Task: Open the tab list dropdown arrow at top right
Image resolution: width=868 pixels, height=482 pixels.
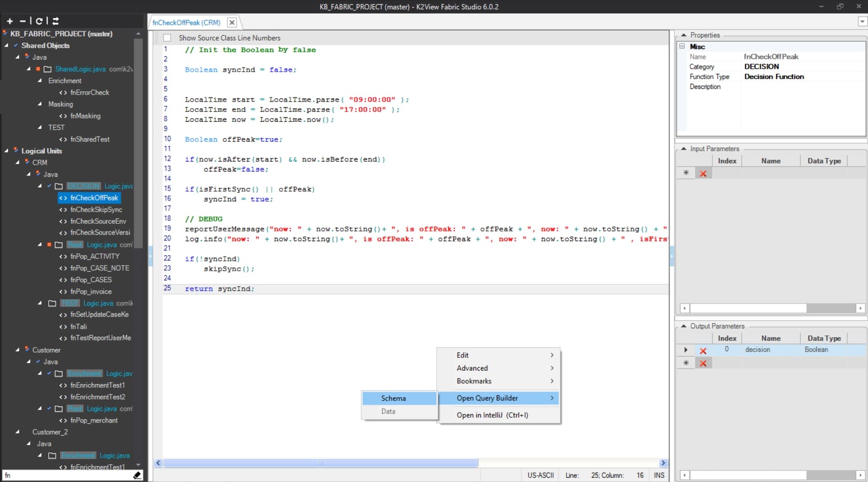Action: (862, 22)
